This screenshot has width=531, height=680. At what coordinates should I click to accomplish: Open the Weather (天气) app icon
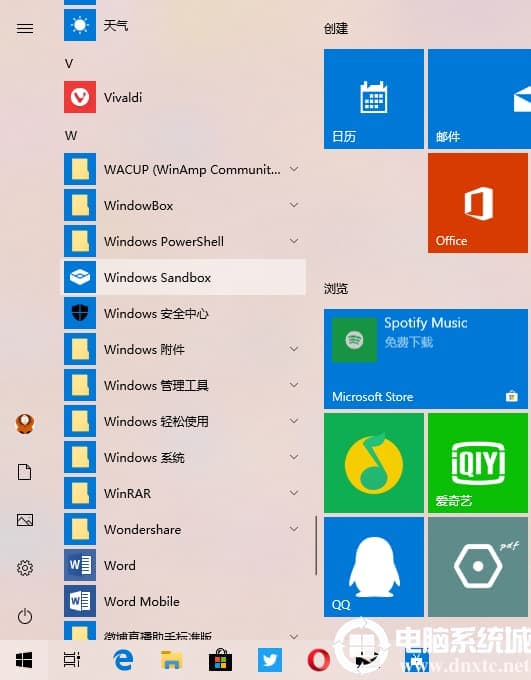(80, 25)
